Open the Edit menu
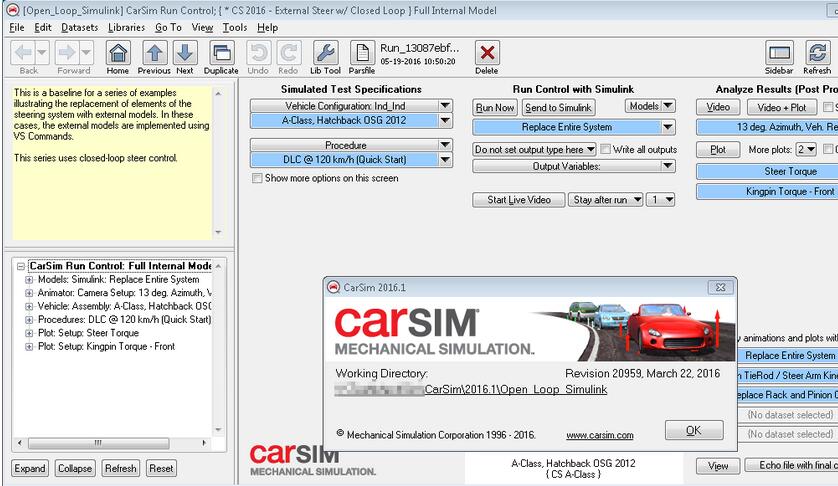The height and width of the screenshot is (486, 838). [43, 27]
